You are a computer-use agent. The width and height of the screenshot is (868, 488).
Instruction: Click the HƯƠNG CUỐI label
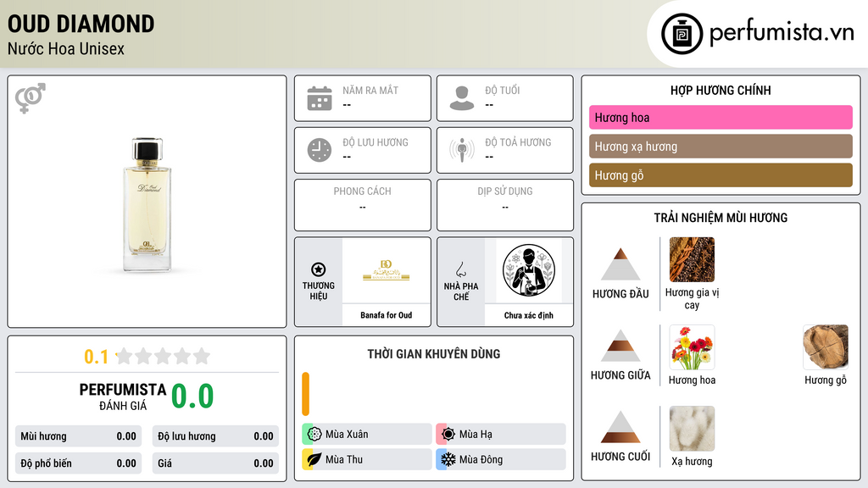point(620,457)
